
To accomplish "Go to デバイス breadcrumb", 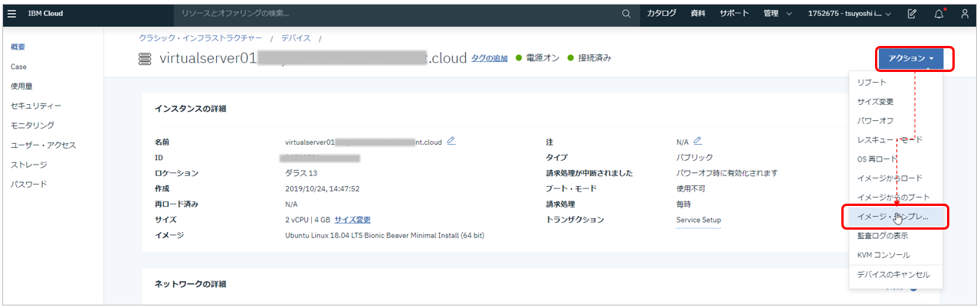I will point(296,38).
